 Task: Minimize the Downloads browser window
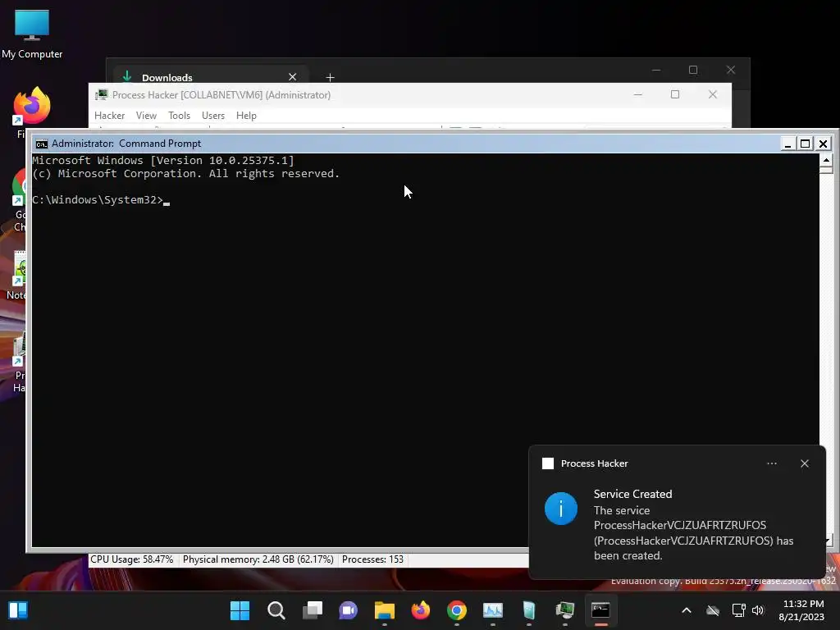click(656, 71)
